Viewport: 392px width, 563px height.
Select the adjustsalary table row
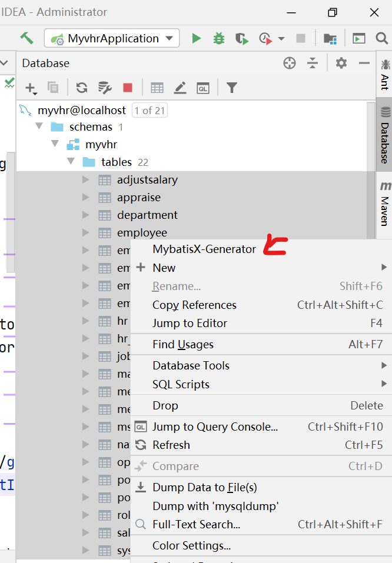point(191,179)
